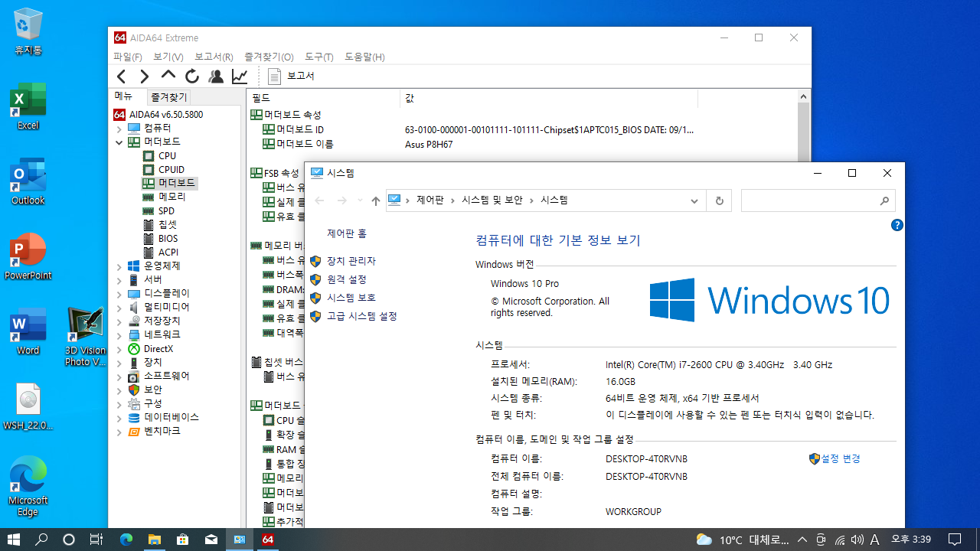Open the 보고서(R) menu in AIDA64
This screenshot has height=551, width=980.
pyautogui.click(x=214, y=57)
